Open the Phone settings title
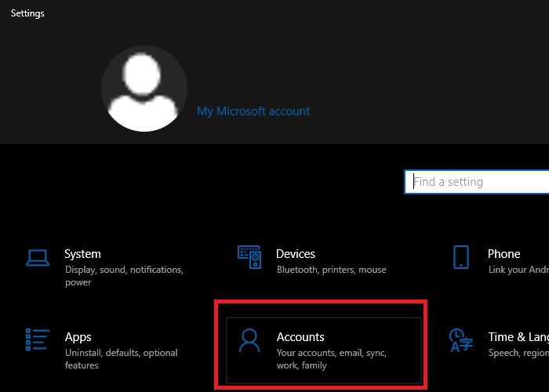The height and width of the screenshot is (392, 549). coord(504,254)
